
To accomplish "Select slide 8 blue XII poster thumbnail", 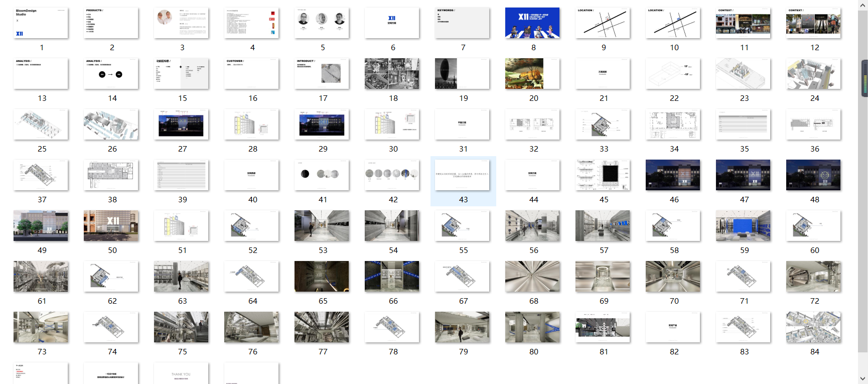I will (532, 23).
